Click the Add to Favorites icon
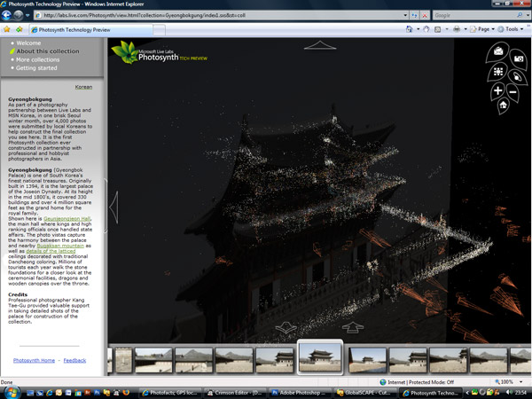 20,29
